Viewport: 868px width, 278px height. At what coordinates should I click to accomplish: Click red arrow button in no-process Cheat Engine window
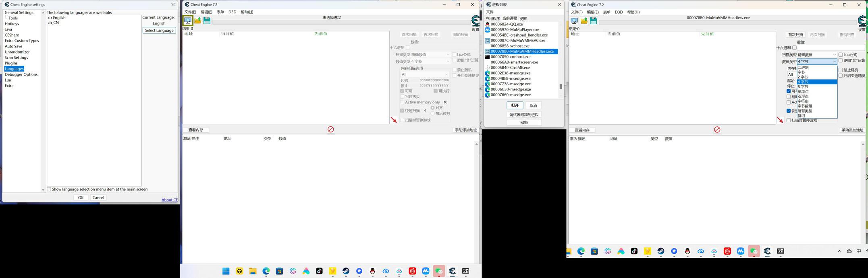[x=394, y=120]
